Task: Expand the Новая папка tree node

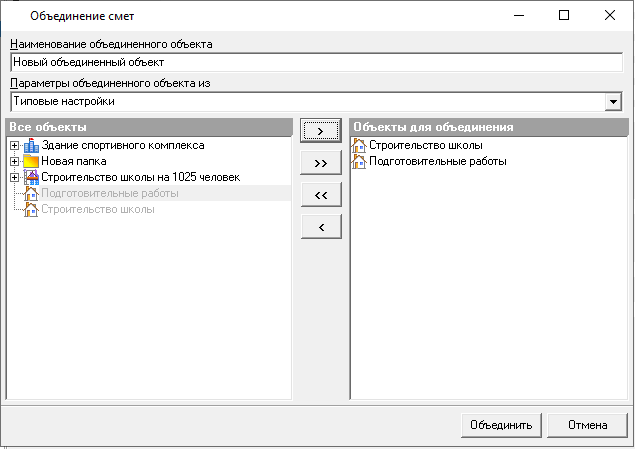Action: click(x=14, y=162)
